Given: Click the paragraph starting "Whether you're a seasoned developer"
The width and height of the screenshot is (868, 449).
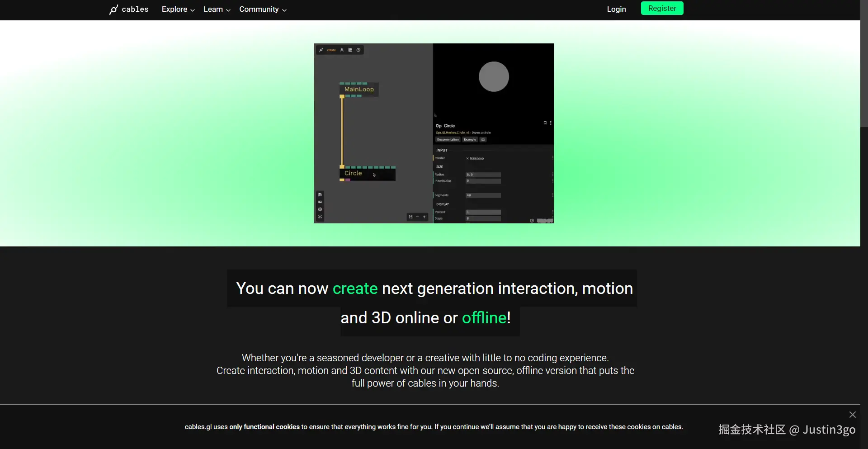Looking at the screenshot, I should click(425, 370).
